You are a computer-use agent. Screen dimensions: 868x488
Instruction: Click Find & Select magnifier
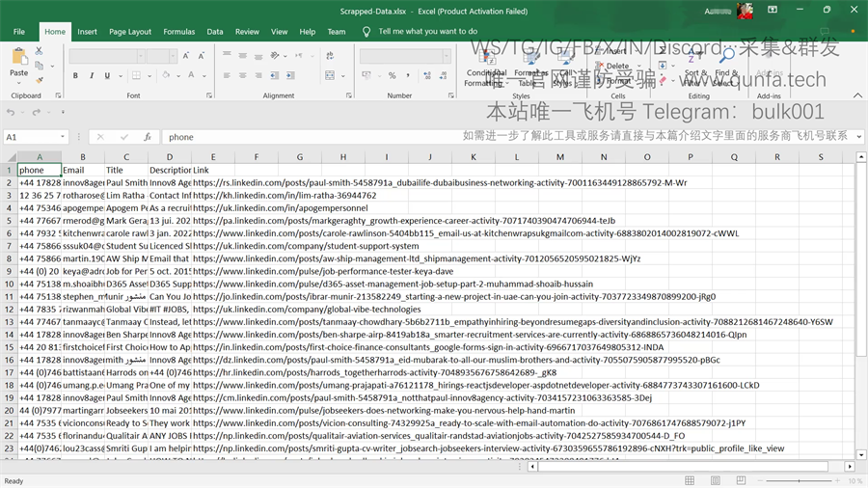coord(726,56)
